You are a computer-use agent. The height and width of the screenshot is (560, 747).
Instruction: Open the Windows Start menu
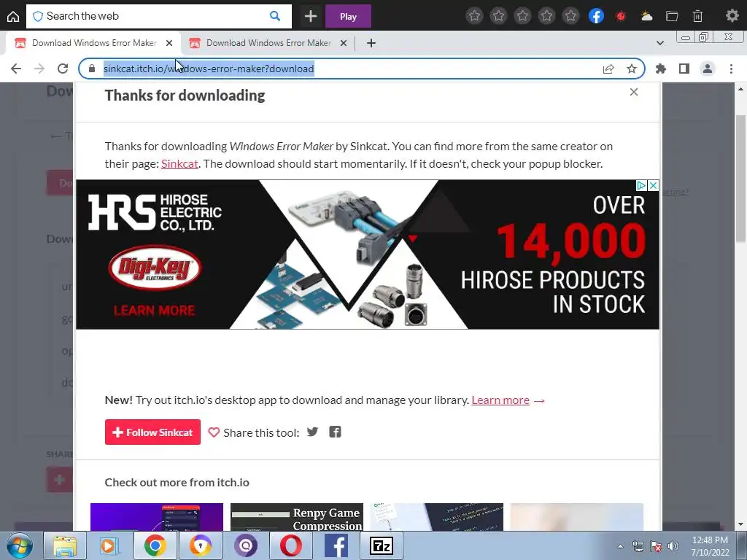[x=20, y=546]
